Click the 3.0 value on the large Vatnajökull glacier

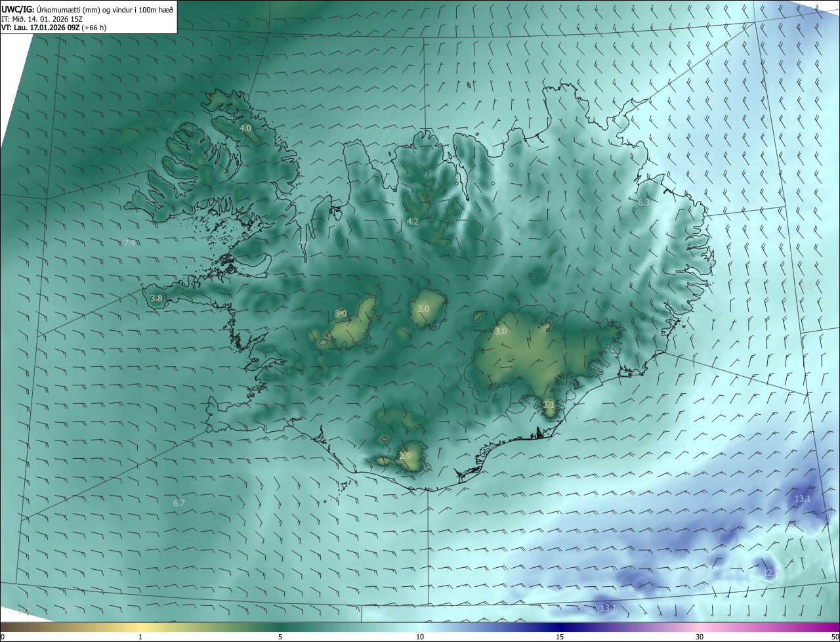coord(501,332)
